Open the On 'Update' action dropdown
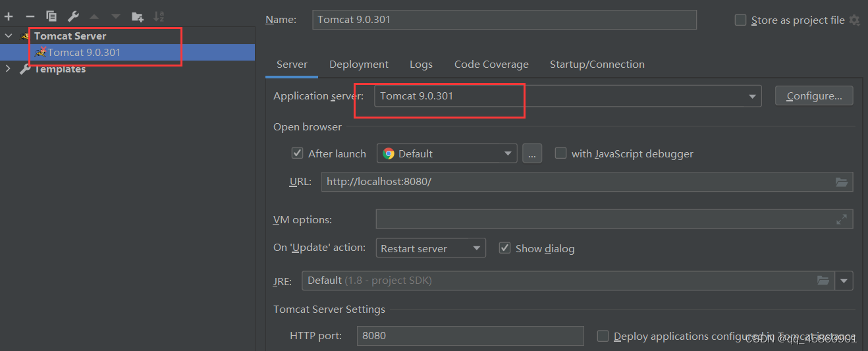Image resolution: width=868 pixels, height=351 pixels. (x=431, y=248)
